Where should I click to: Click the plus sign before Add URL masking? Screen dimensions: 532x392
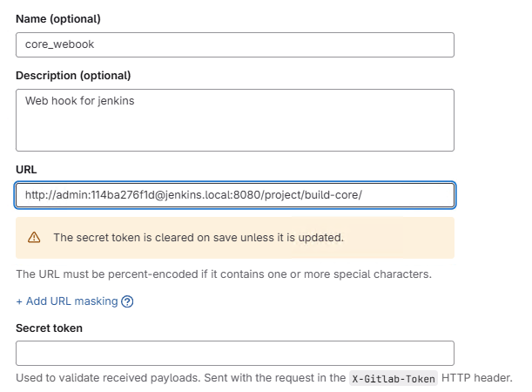click(19, 301)
